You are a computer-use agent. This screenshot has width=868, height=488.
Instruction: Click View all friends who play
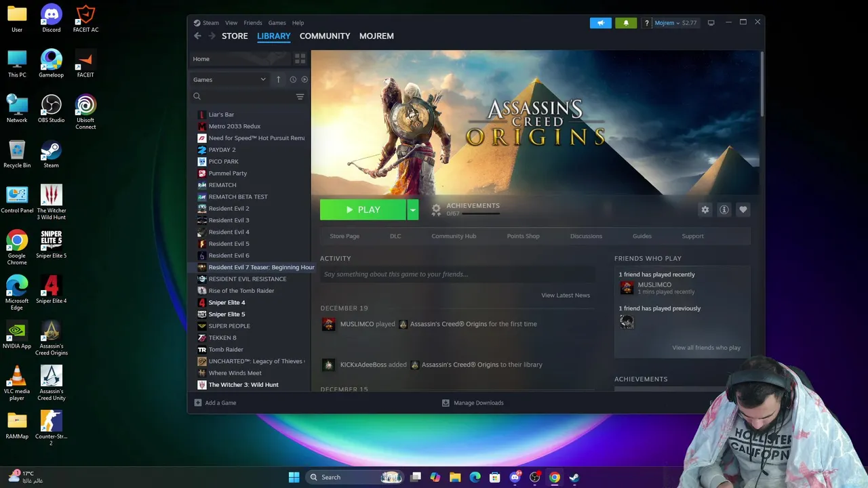coord(706,348)
